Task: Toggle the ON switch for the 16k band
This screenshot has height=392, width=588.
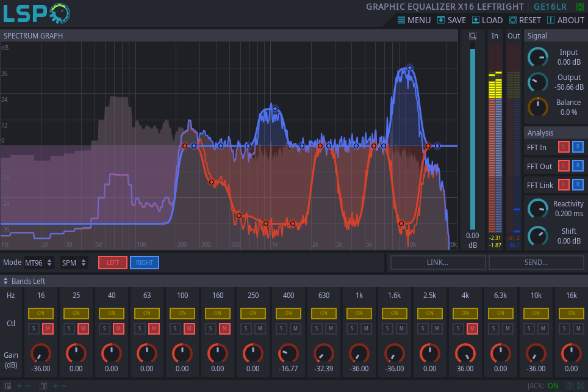Action: (571, 313)
